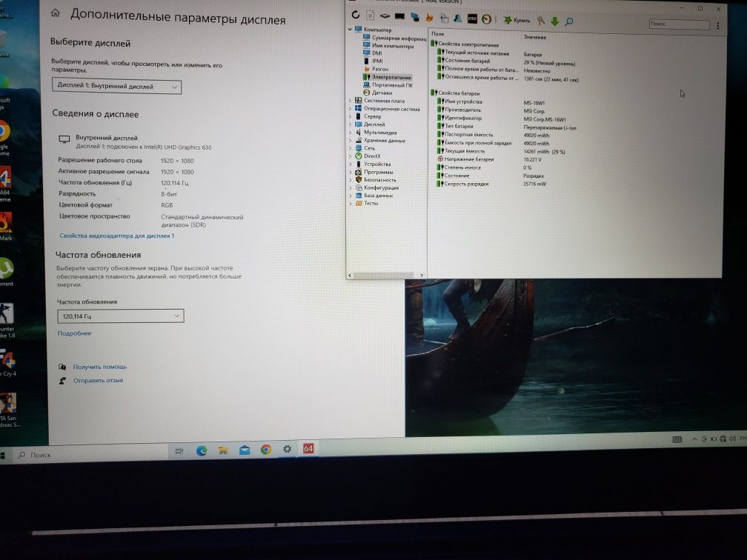Click the Report document icon in AIDA64 toolbar
This screenshot has width=747, height=560.
pyautogui.click(x=371, y=16)
